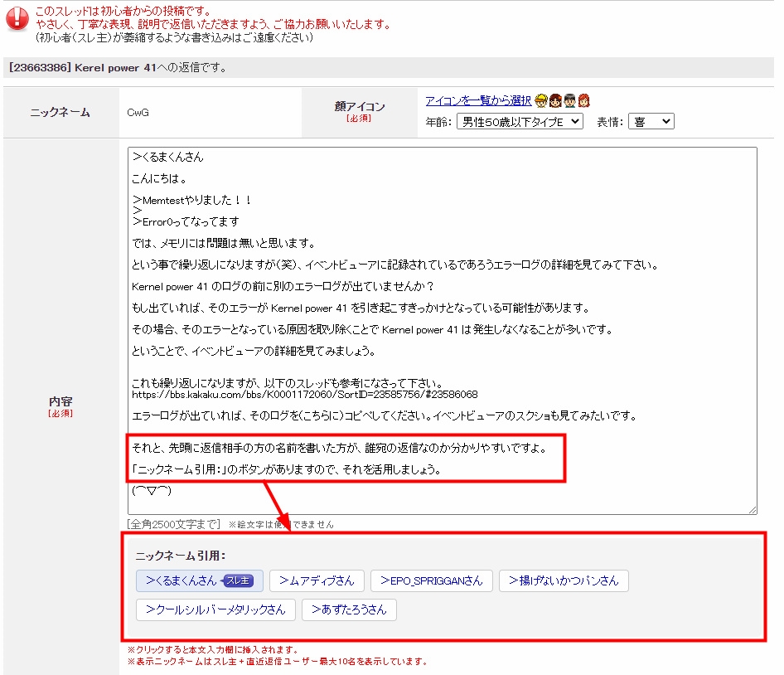The width and height of the screenshot is (784, 675).
Task: Insert nickname quote >クールシルバーメタリックさん
Action: [x=215, y=610]
